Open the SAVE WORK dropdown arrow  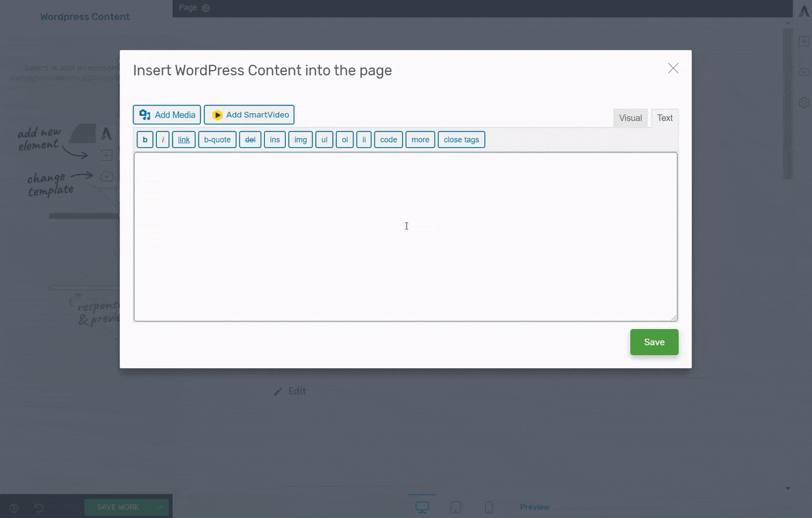click(x=160, y=507)
